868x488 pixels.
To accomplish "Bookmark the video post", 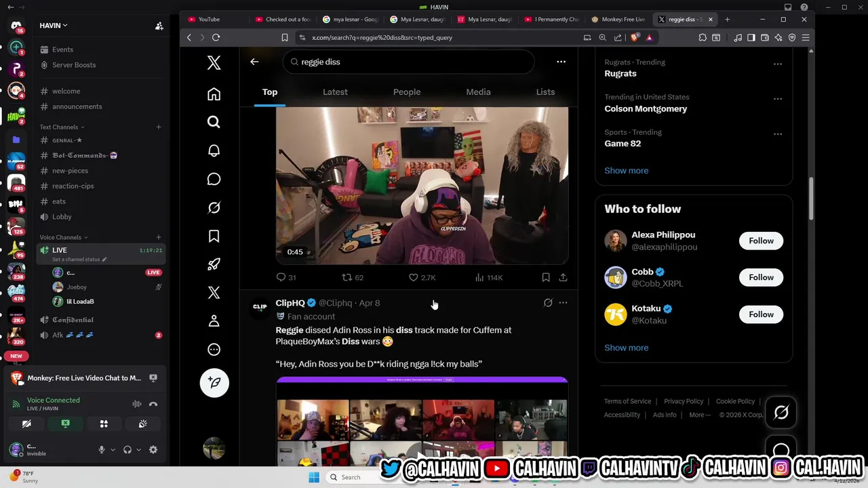I will [x=545, y=277].
